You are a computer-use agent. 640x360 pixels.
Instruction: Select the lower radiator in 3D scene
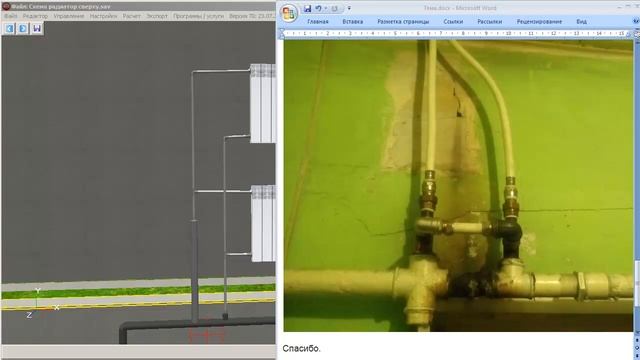click(x=263, y=223)
